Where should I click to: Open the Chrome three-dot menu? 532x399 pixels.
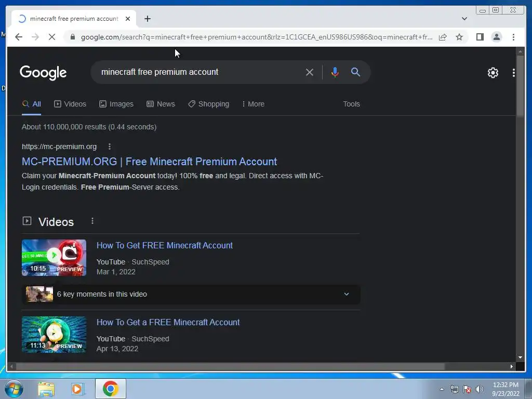(x=513, y=37)
